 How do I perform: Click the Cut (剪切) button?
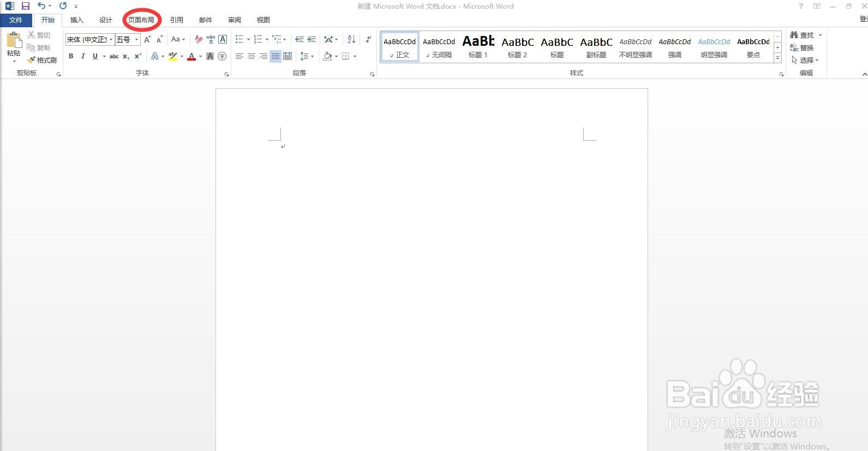click(x=39, y=35)
